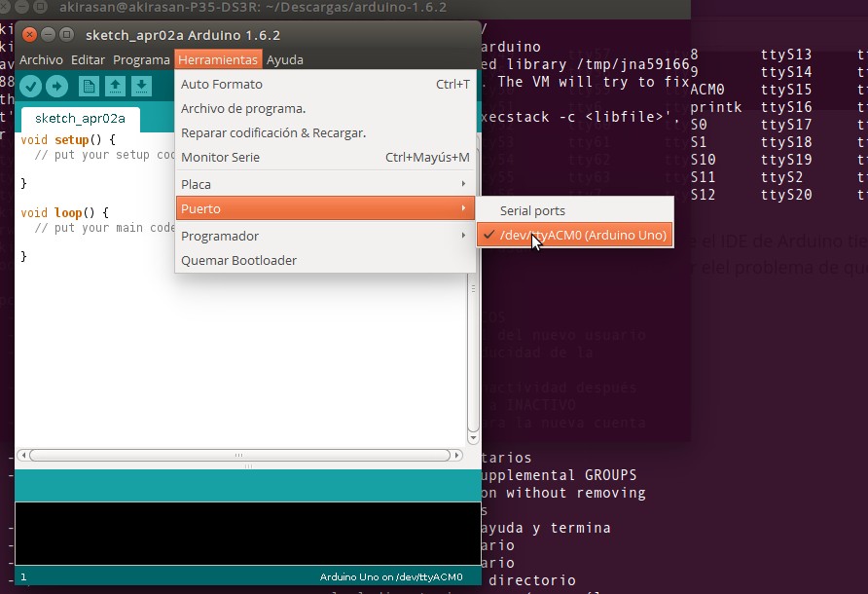Screen dimensions: 868x594
Task: Choose Archivo de programa
Action: [325, 109]
